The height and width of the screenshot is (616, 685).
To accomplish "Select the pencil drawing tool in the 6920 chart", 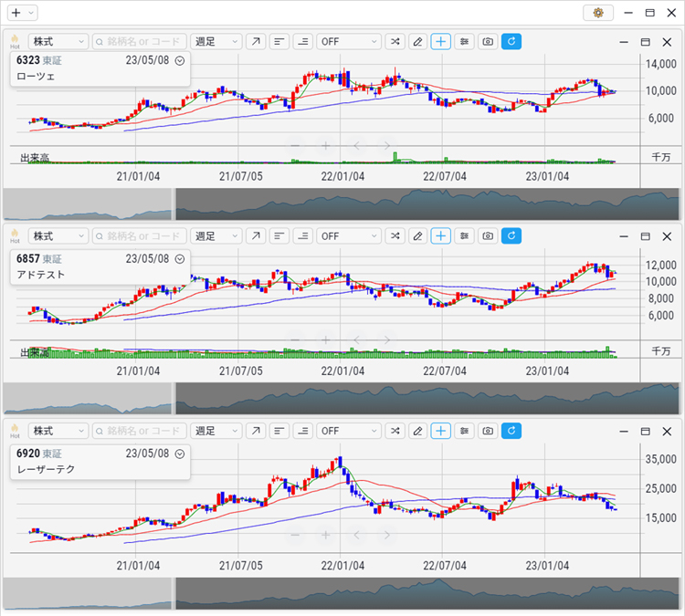I will click(417, 431).
